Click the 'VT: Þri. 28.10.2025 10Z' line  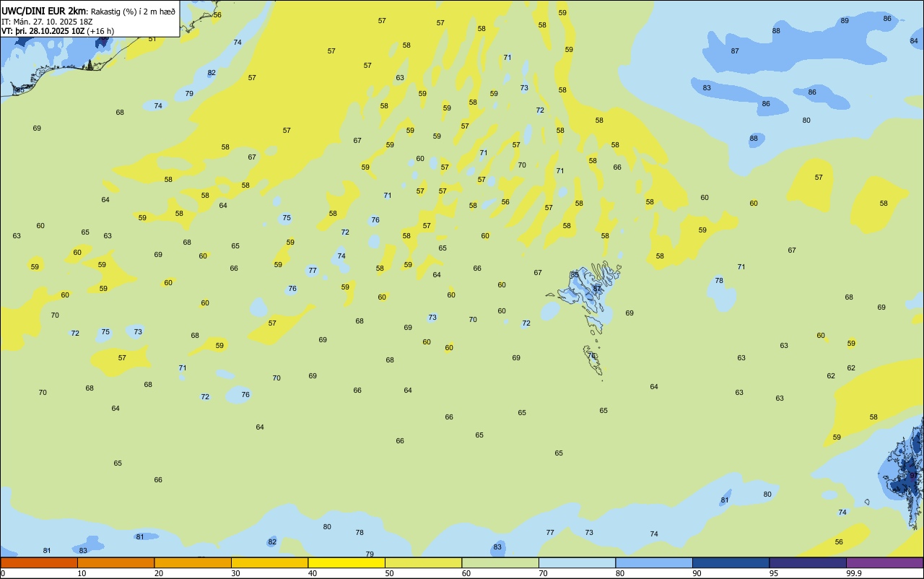pyautogui.click(x=43, y=31)
